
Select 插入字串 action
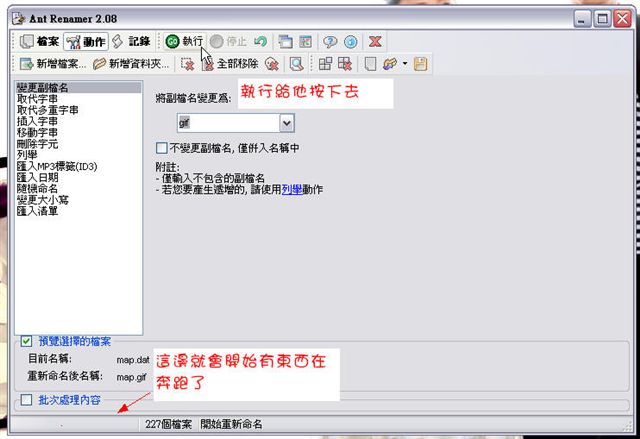coord(78,121)
